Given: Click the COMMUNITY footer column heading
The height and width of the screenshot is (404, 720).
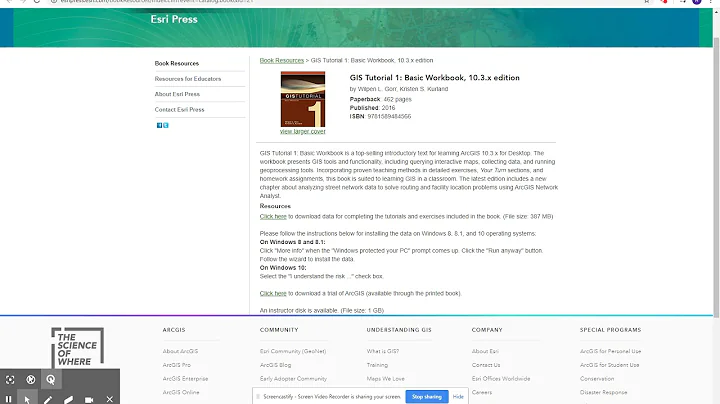Looking at the screenshot, I should [x=279, y=330].
